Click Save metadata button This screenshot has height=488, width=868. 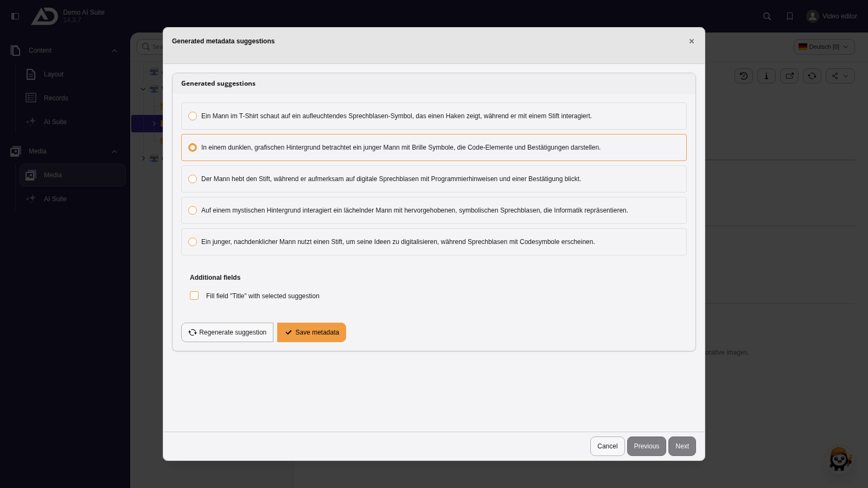coord(311,332)
